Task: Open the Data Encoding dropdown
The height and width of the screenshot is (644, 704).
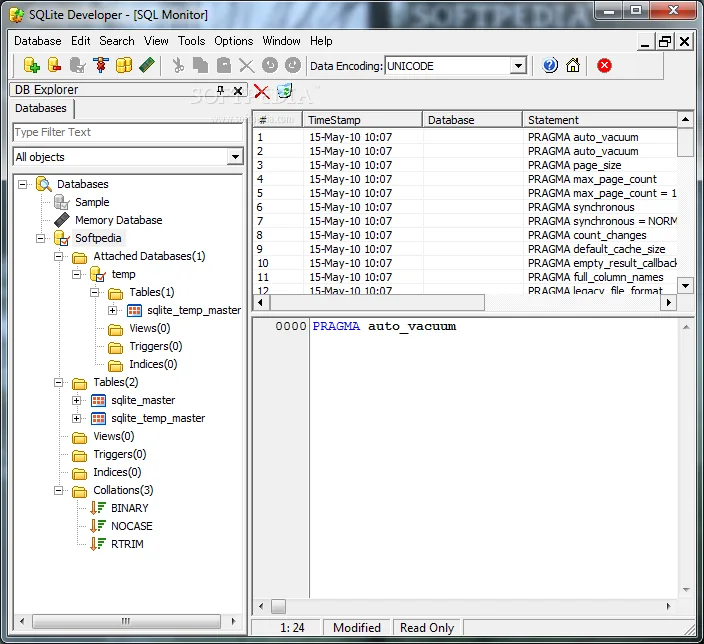Action: (519, 66)
